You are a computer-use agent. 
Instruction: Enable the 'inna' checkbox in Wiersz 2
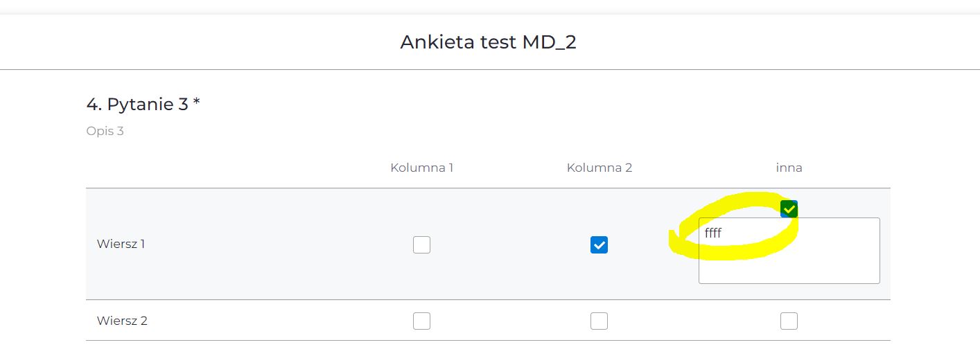(789, 321)
